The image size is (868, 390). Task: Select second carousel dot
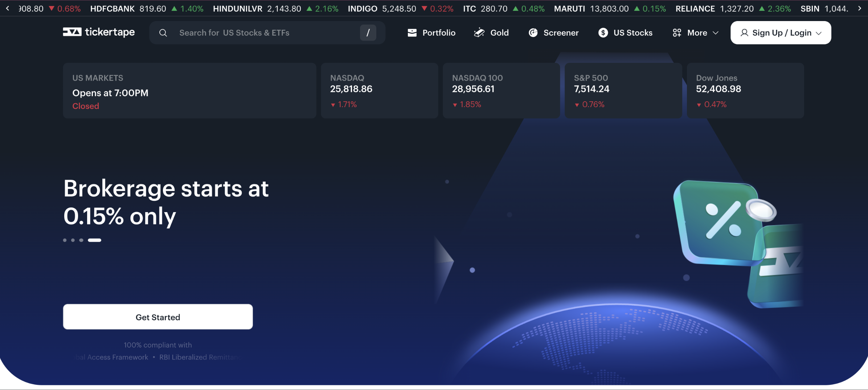click(73, 240)
